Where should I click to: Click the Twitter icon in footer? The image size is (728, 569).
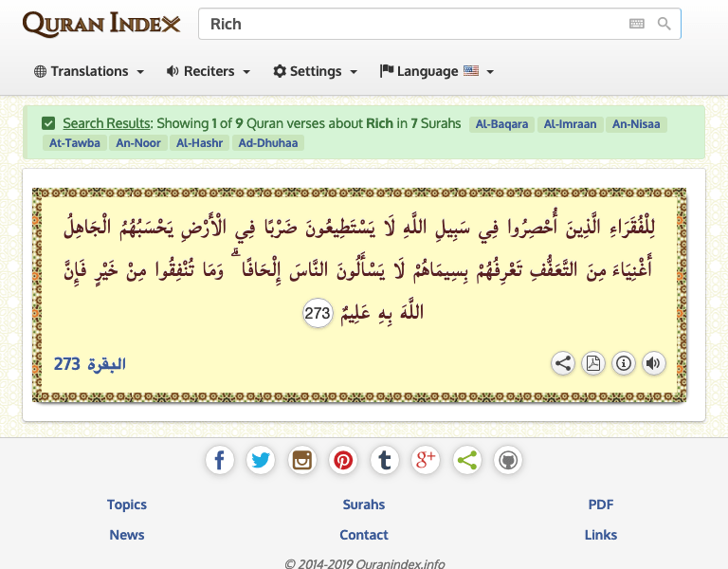click(261, 461)
